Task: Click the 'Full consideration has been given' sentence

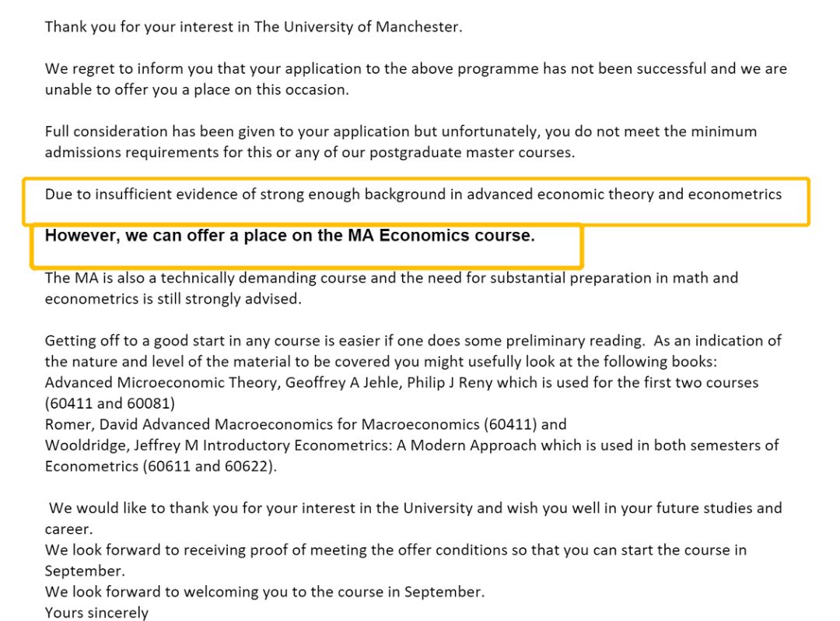Action: coord(401,132)
